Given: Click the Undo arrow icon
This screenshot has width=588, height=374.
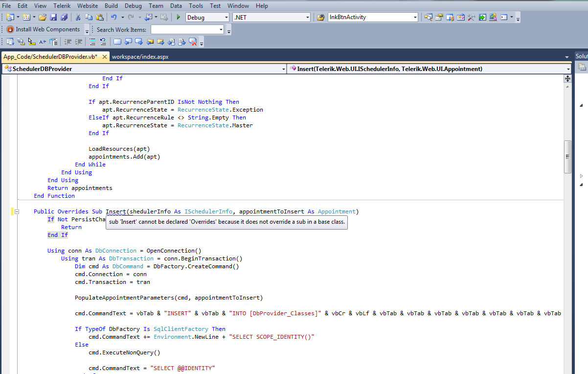Looking at the screenshot, I should click(113, 17).
